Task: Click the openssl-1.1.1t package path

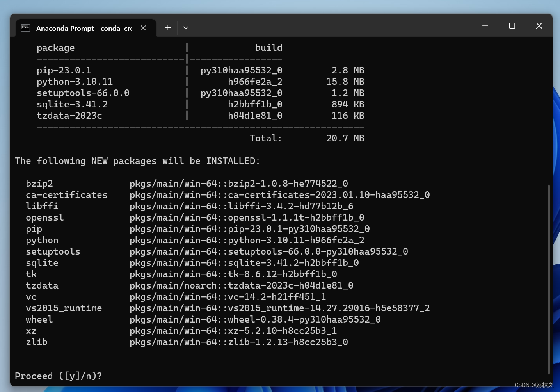Action: (247, 217)
